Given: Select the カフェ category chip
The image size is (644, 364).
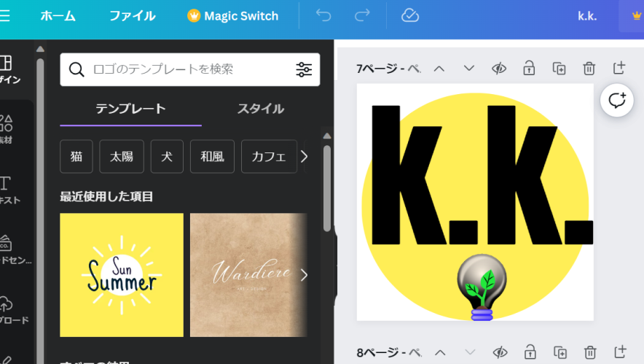Looking at the screenshot, I should [269, 156].
